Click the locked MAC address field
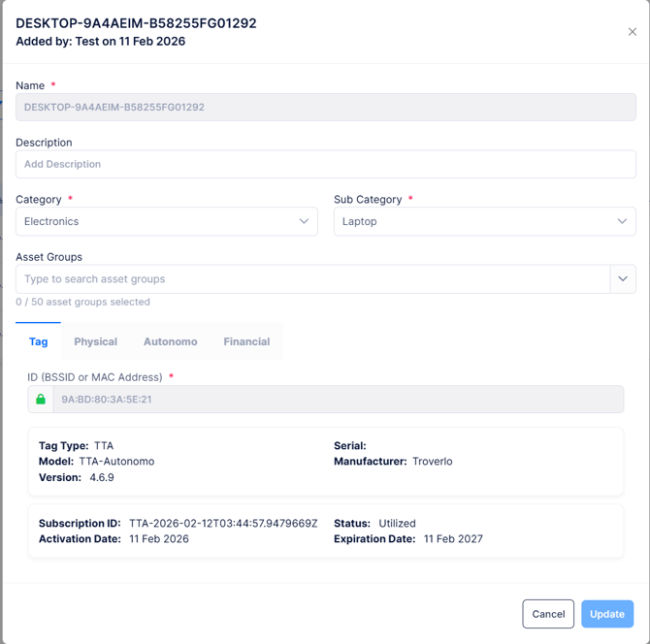Image resolution: width=650 pixels, height=644 pixels. 338,399
